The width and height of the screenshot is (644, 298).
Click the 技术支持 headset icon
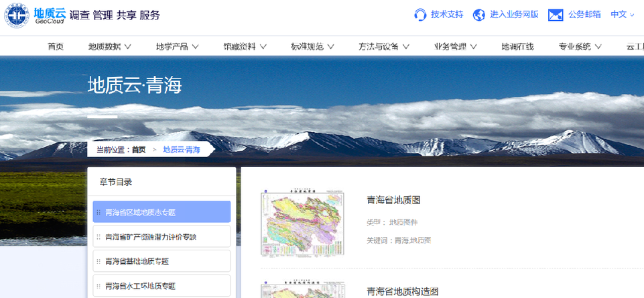pyautogui.click(x=421, y=15)
